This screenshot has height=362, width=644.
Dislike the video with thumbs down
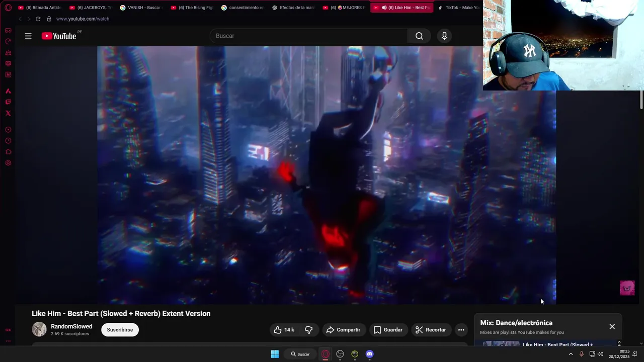coord(309,330)
